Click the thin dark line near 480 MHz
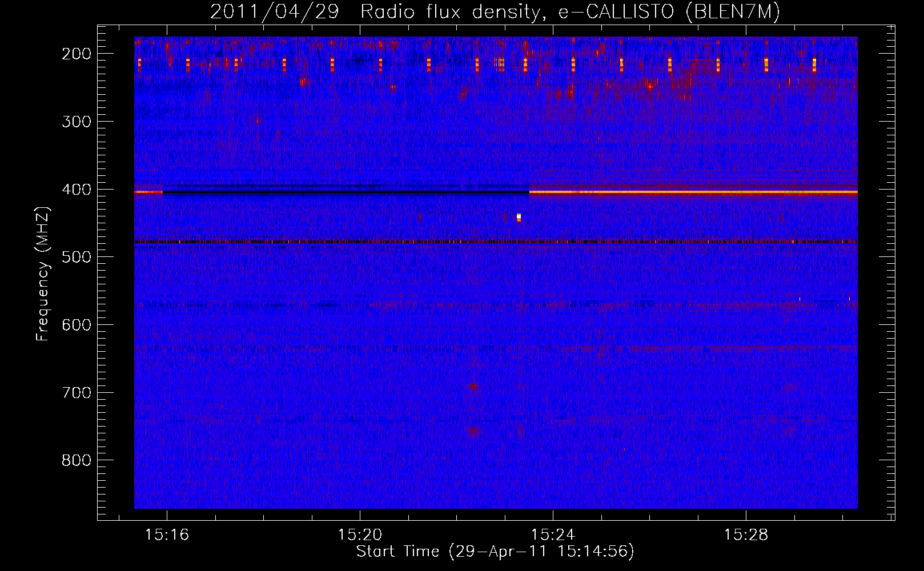 coord(496,242)
